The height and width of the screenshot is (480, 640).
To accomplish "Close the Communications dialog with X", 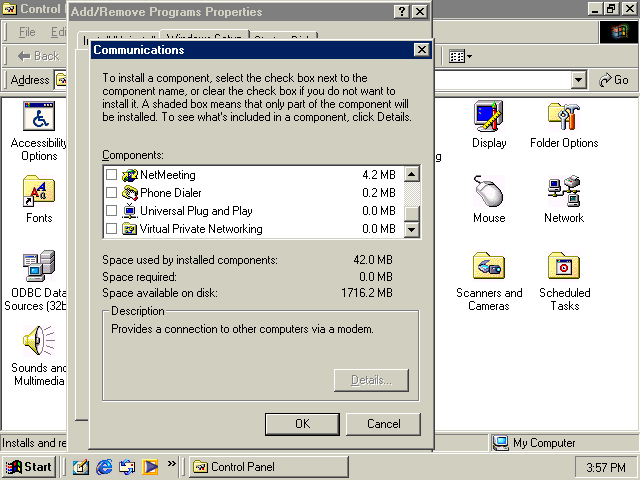I will 421,50.
